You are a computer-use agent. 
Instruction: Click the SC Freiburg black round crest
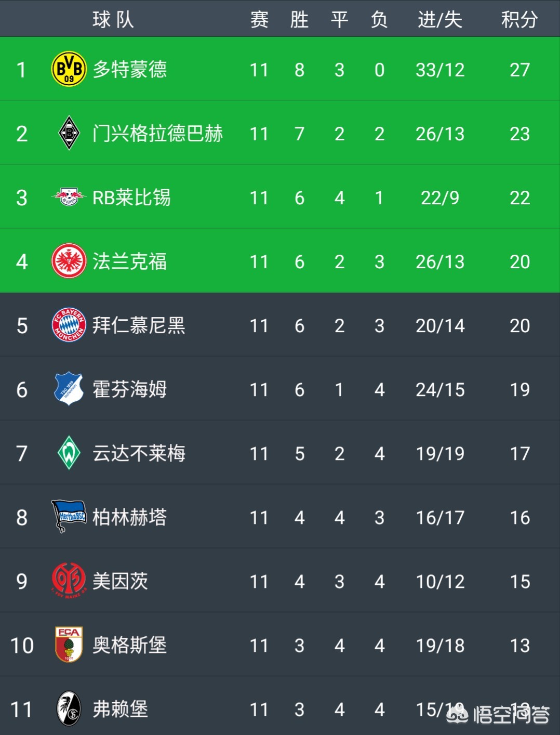coord(69,708)
